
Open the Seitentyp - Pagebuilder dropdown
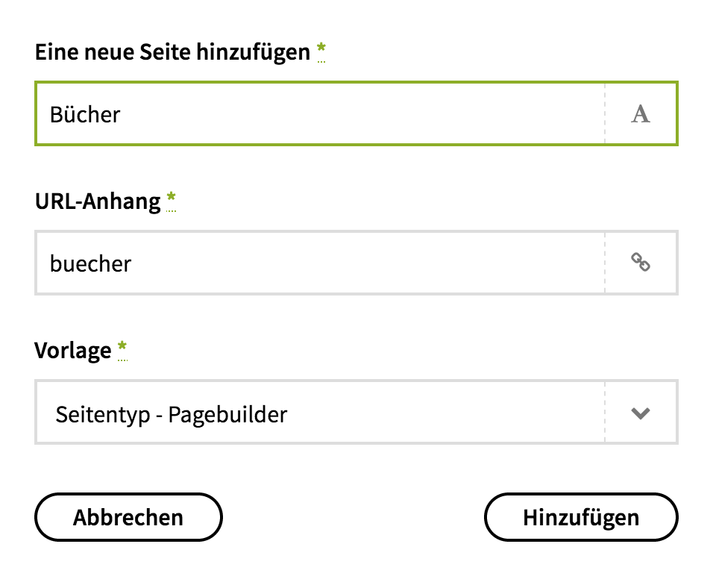[x=321, y=413]
